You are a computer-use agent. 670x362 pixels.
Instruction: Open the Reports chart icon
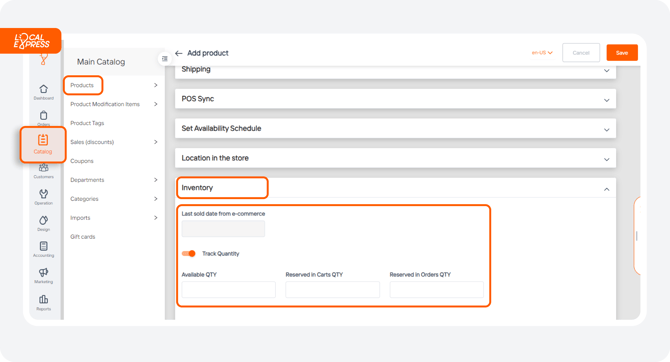tap(44, 299)
